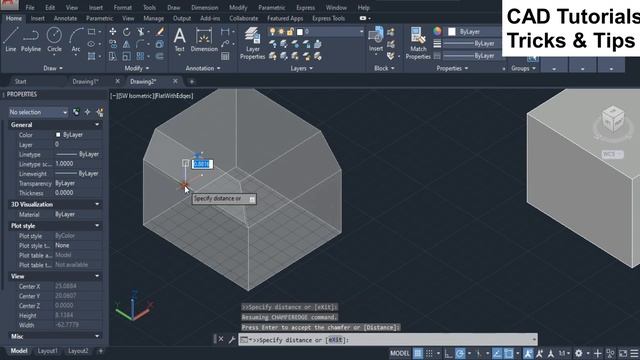The image size is (640, 360).
Task: Click the Match Properties tool
Action: 418,43
